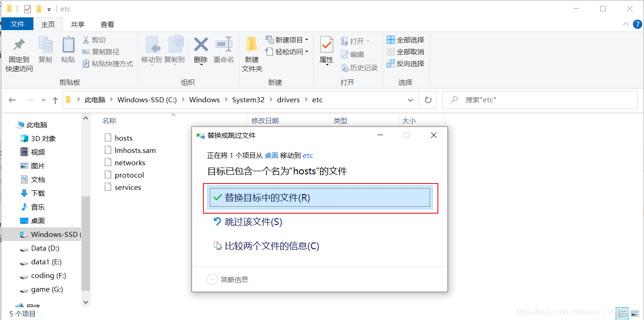Viewport: 644px width, 320px height.
Task: Switch to the 查看 (View) ribbon tab
Action: (107, 24)
